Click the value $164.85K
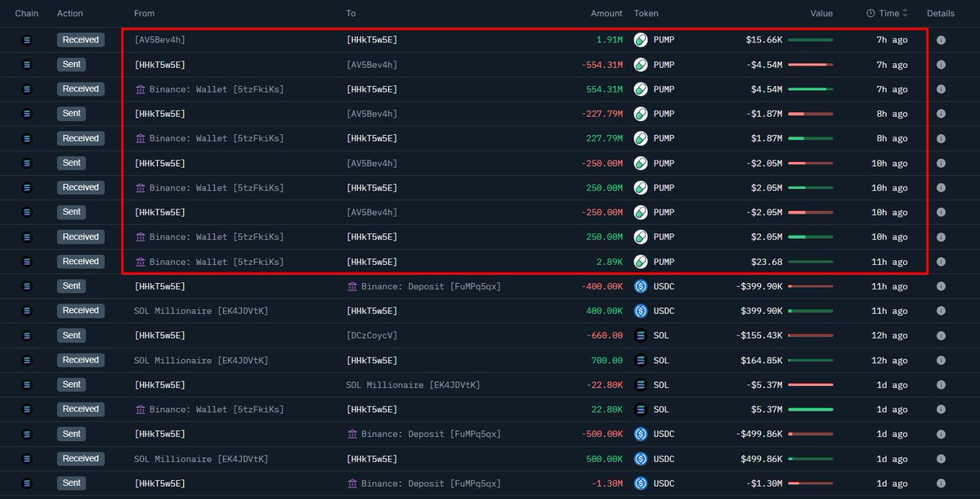Screen dimensions: 980x499 [761, 360]
